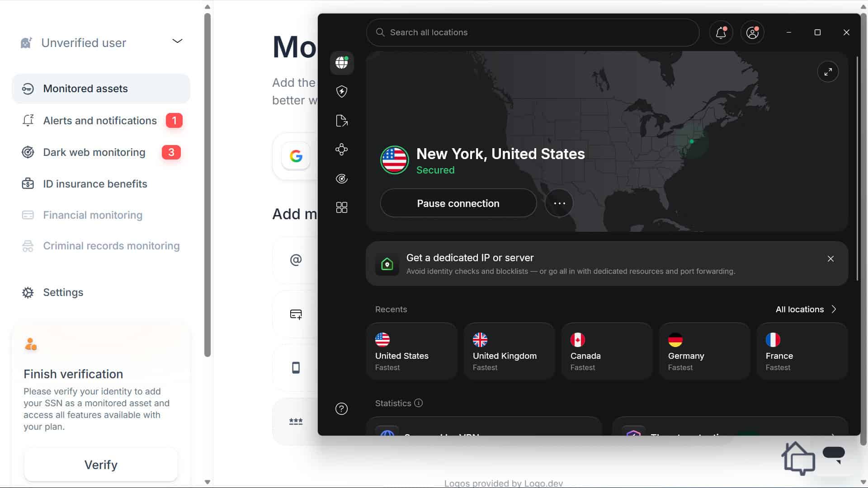Open account profile icon in VPN window

click(x=752, y=33)
